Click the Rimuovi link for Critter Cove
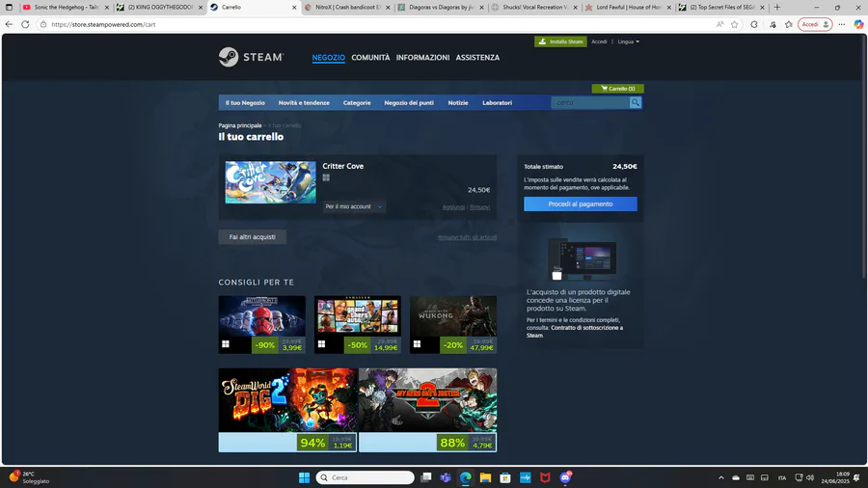 479,207
